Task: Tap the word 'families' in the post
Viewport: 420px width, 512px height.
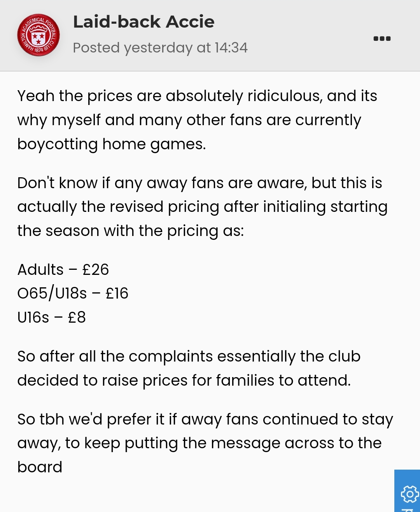Action: [x=245, y=380]
